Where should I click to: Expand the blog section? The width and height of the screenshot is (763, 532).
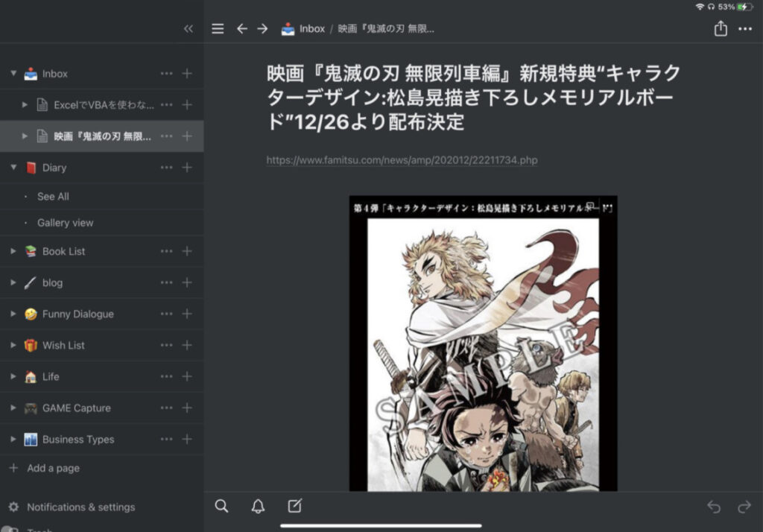13,282
